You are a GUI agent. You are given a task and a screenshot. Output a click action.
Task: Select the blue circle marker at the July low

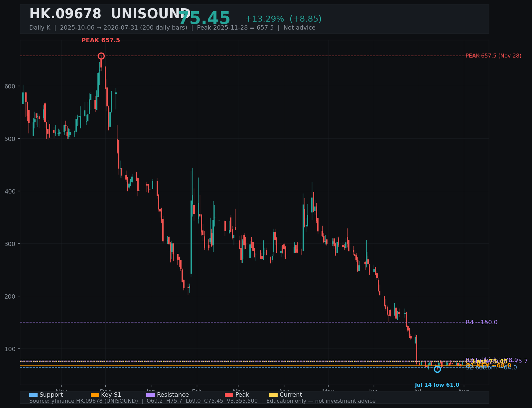(437, 369)
